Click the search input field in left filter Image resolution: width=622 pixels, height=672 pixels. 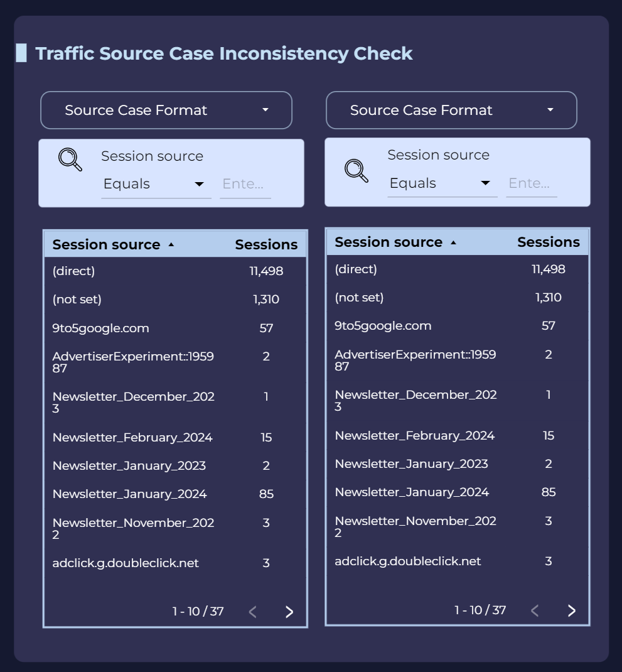tap(245, 183)
